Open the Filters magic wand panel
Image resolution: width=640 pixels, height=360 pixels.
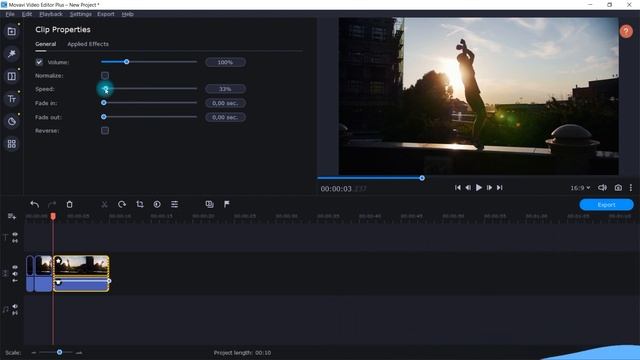pyautogui.click(x=11, y=54)
